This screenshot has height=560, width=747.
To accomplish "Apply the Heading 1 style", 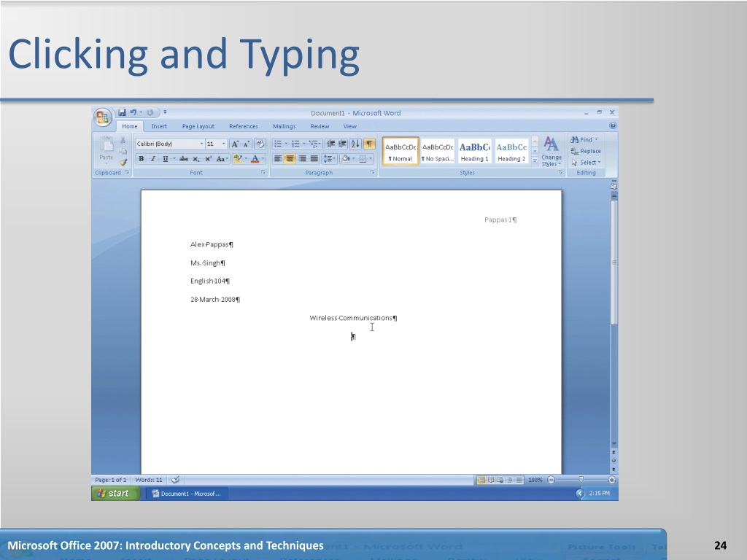I will click(474, 152).
